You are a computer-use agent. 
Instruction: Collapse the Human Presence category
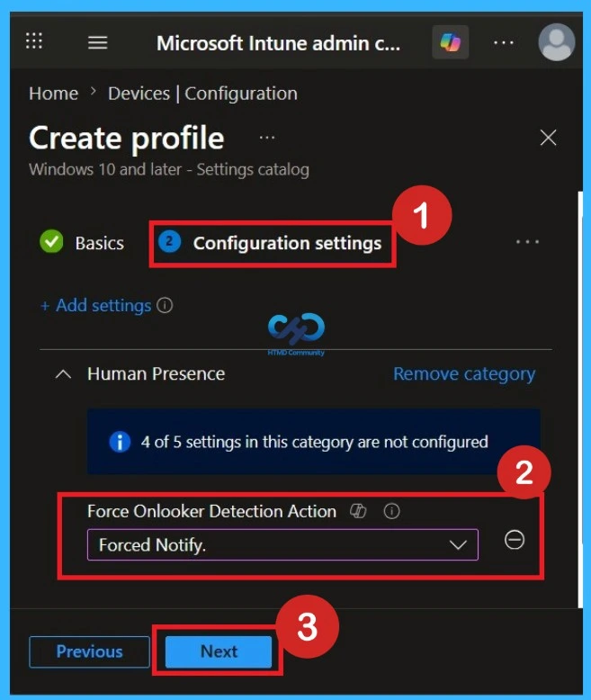(x=63, y=374)
